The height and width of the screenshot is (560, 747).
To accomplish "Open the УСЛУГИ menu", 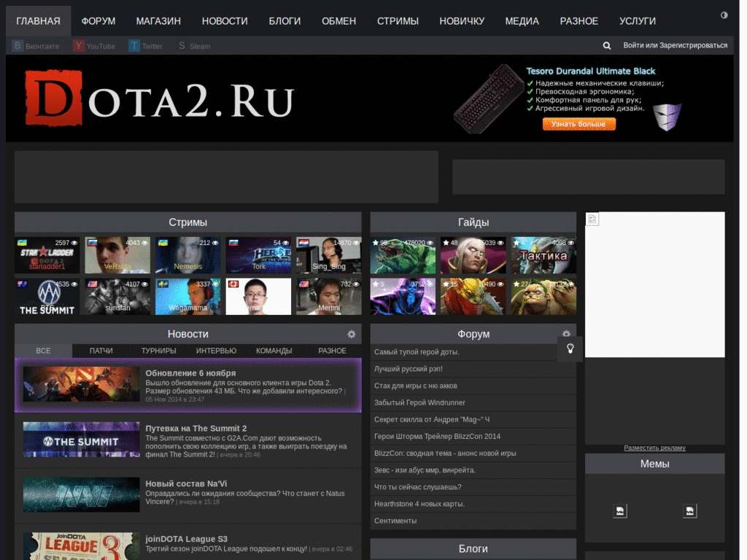I will point(638,21).
